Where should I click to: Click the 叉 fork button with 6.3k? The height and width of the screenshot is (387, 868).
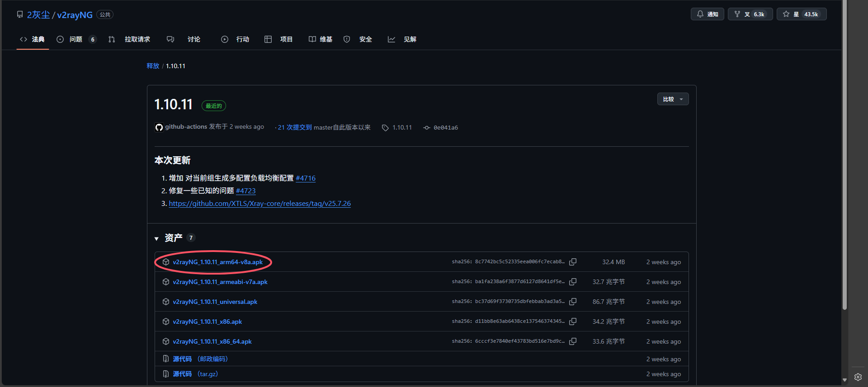[750, 14]
